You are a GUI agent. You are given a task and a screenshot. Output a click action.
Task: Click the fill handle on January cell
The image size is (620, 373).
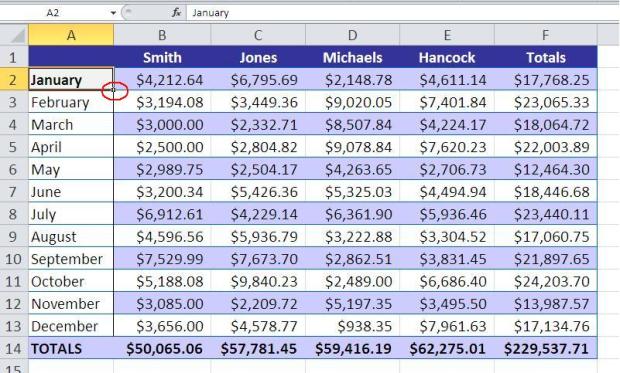pos(113,90)
